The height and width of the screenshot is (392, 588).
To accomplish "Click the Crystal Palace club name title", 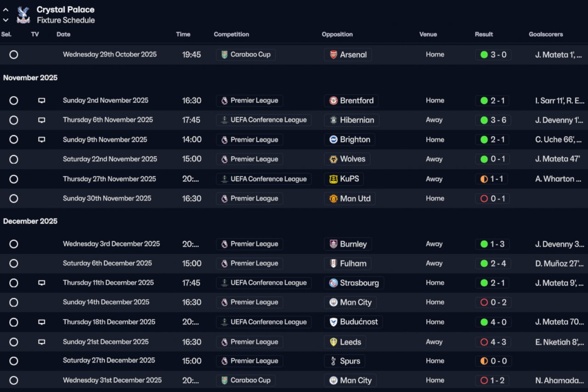I will pyautogui.click(x=66, y=10).
